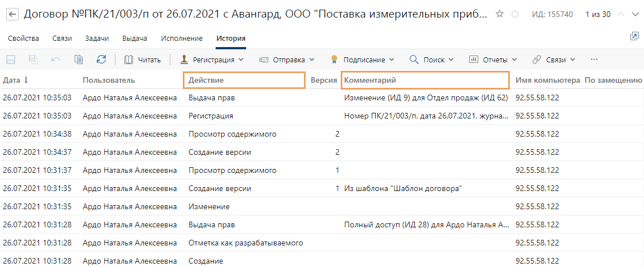The height and width of the screenshot is (267, 644).
Task: Refresh the history list
Action: click(x=101, y=60)
